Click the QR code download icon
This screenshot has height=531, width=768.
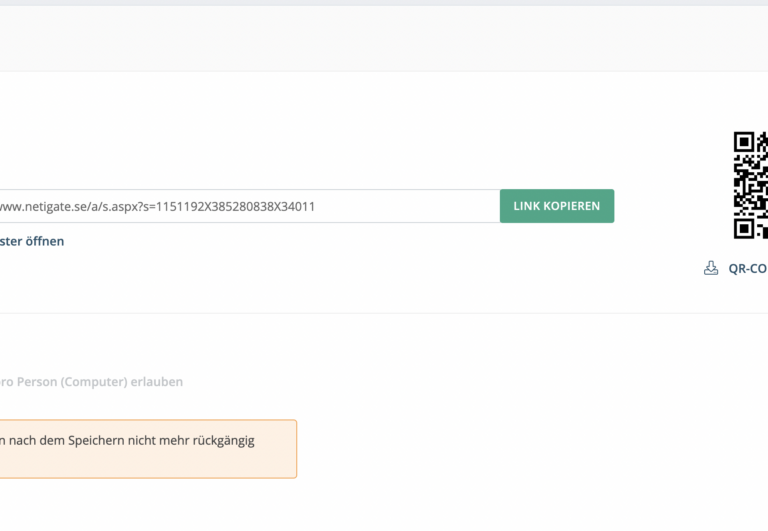tap(711, 268)
